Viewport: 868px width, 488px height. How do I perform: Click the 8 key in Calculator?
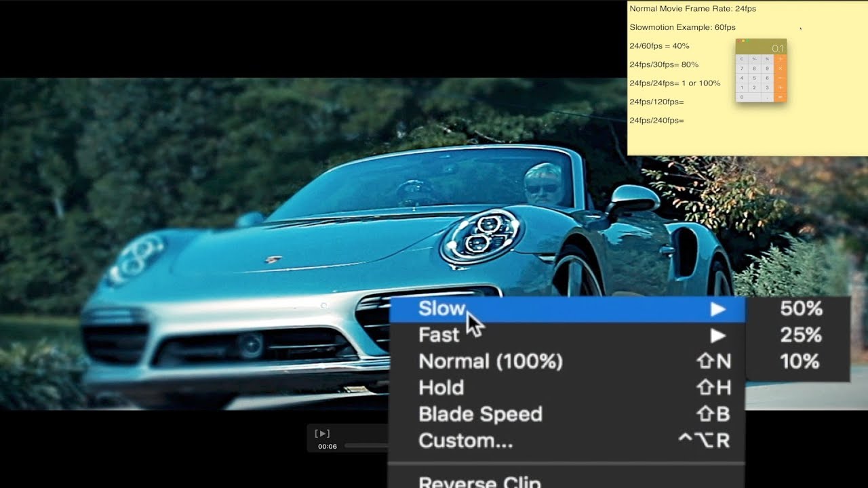pyautogui.click(x=755, y=68)
